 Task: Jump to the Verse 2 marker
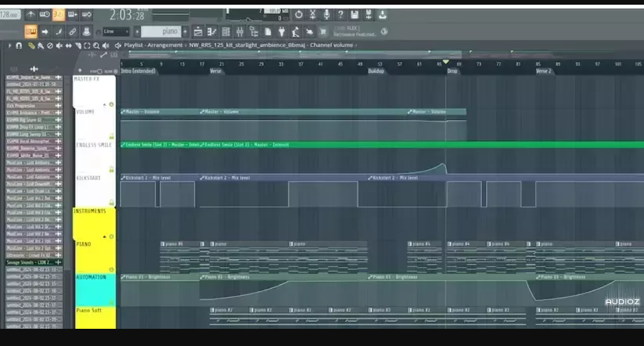click(x=543, y=71)
